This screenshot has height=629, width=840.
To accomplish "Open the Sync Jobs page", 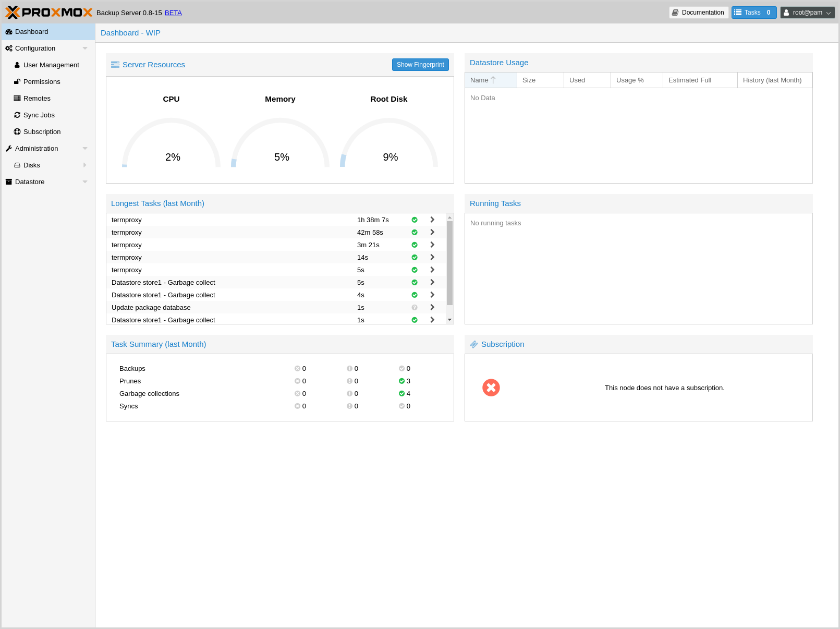I will pos(39,115).
